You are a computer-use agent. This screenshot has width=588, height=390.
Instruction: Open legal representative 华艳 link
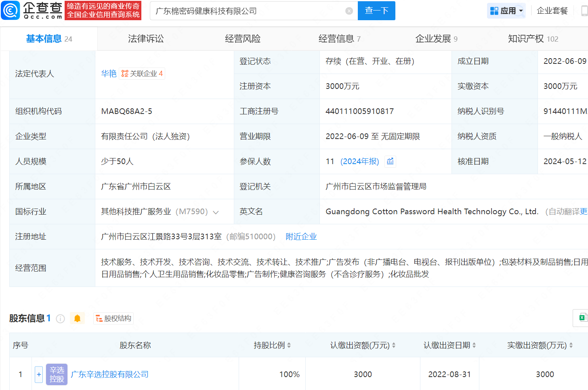point(109,74)
